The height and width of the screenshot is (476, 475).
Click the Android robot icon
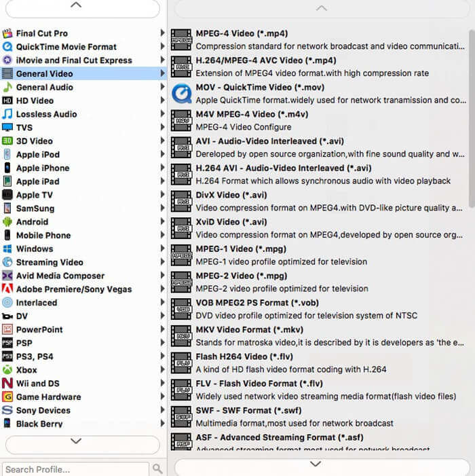click(x=7, y=221)
